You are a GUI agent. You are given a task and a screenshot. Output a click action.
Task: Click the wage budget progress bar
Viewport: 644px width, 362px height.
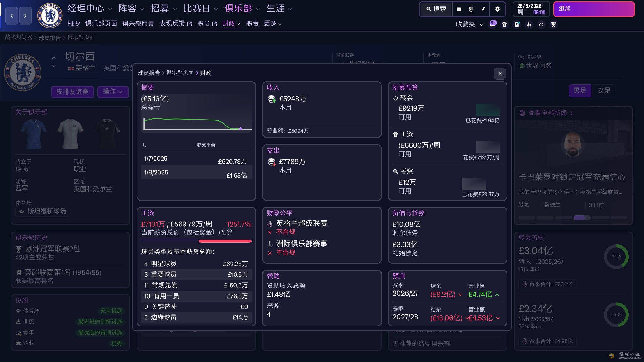(x=196, y=241)
